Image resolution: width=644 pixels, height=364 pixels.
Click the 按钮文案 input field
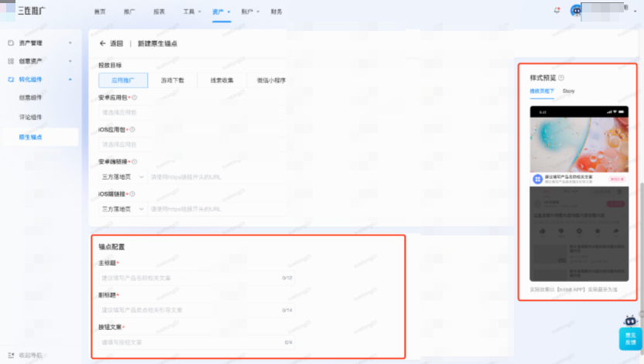point(197,342)
